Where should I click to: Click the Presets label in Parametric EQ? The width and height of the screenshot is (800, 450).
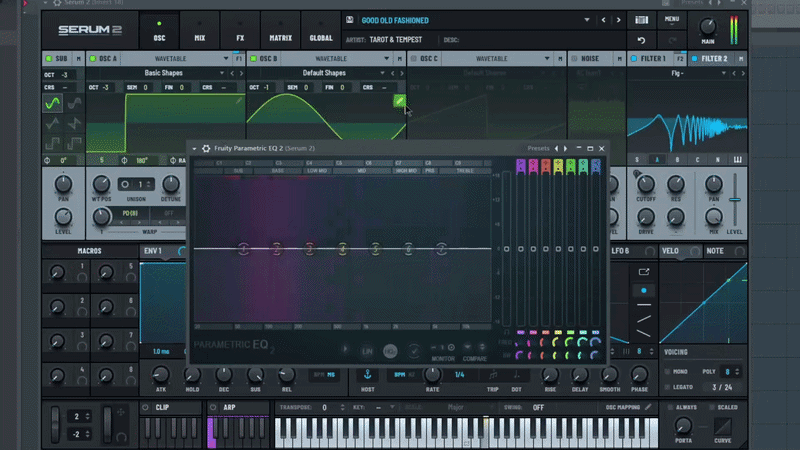(538, 148)
